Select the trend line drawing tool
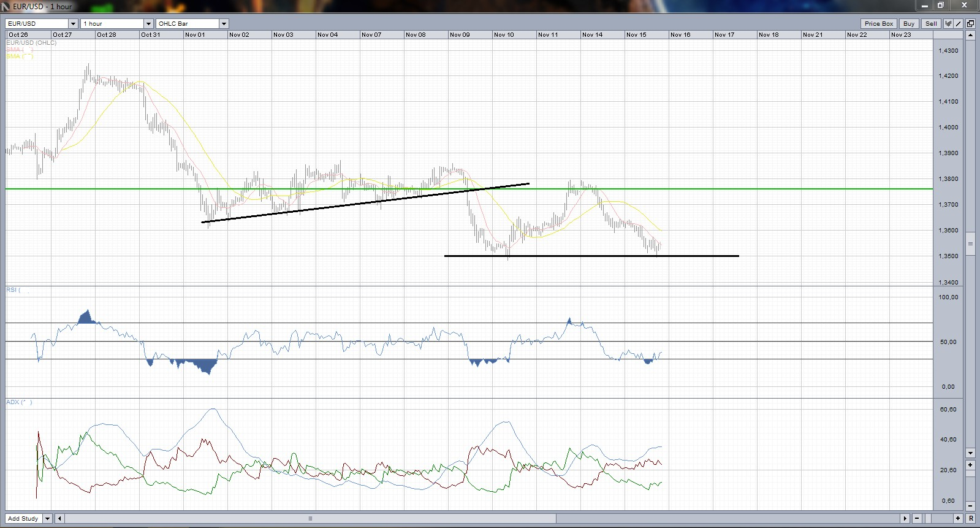Viewport: 980px width, 528px height. (x=959, y=23)
